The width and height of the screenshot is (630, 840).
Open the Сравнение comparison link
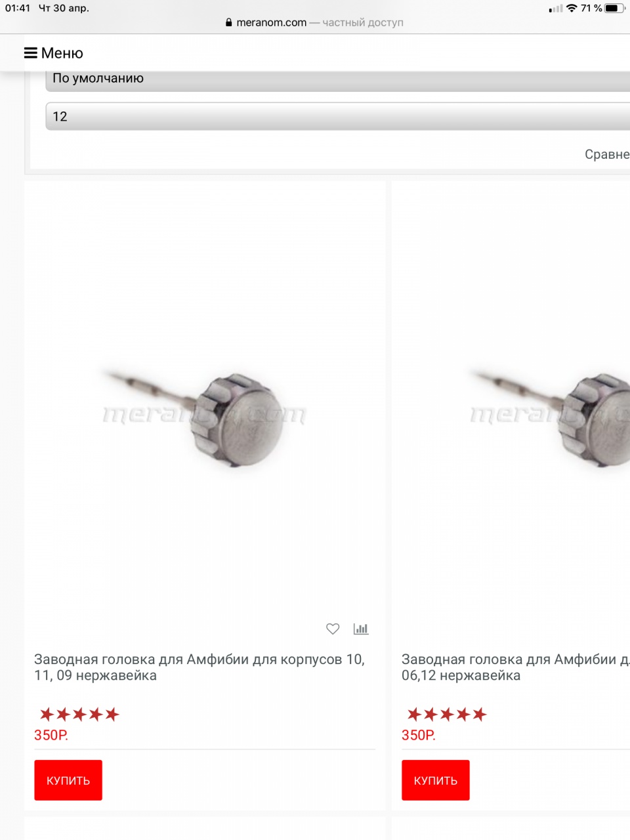tap(607, 154)
